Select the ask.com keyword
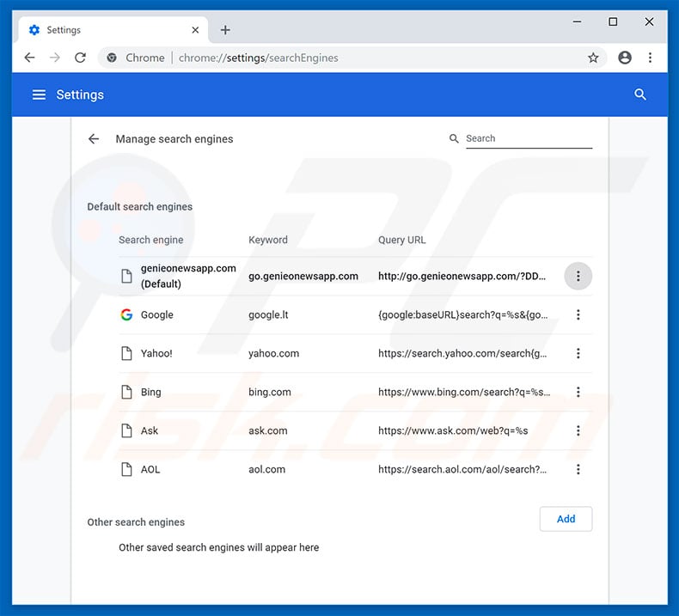The height and width of the screenshot is (616, 679). pyautogui.click(x=267, y=430)
